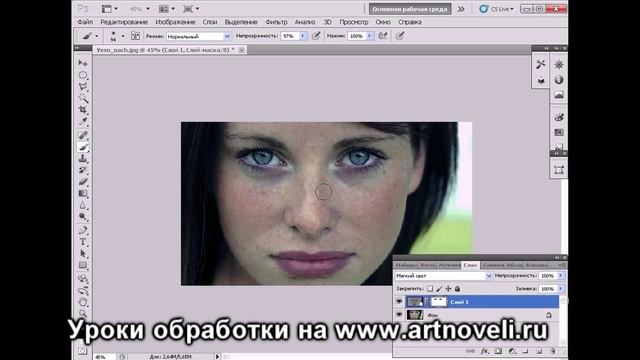Screen dimensions: 640x360
Task: Show more workspaces via double chevron
Action: coord(461,9)
